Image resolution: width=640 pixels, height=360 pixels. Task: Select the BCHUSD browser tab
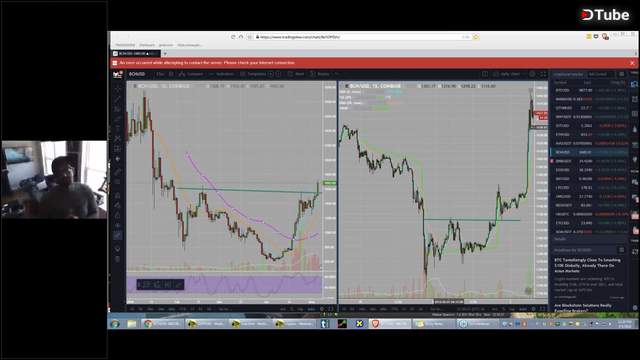(136, 53)
